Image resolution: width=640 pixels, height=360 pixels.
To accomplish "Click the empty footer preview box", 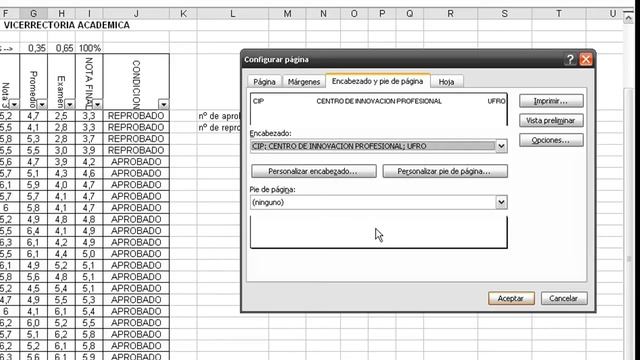I will click(379, 232).
